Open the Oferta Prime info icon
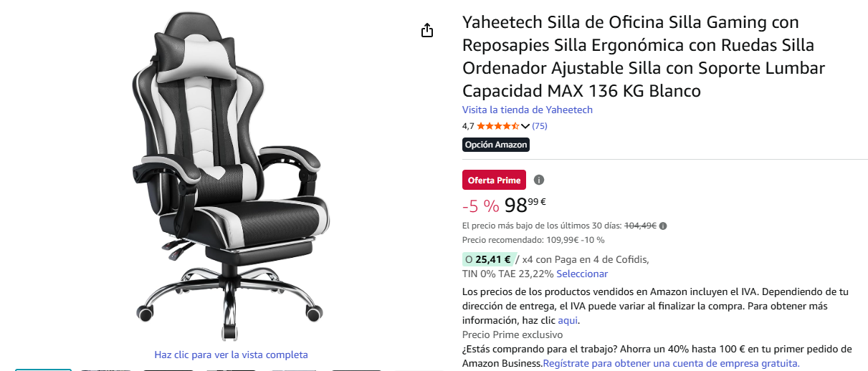868x371 pixels. (539, 180)
